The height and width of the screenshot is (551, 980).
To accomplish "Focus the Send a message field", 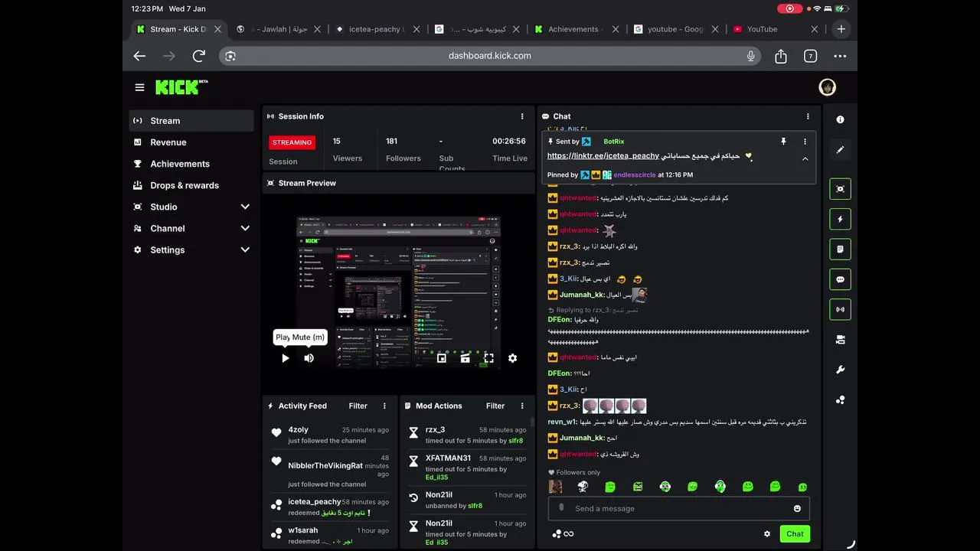I will point(678,509).
